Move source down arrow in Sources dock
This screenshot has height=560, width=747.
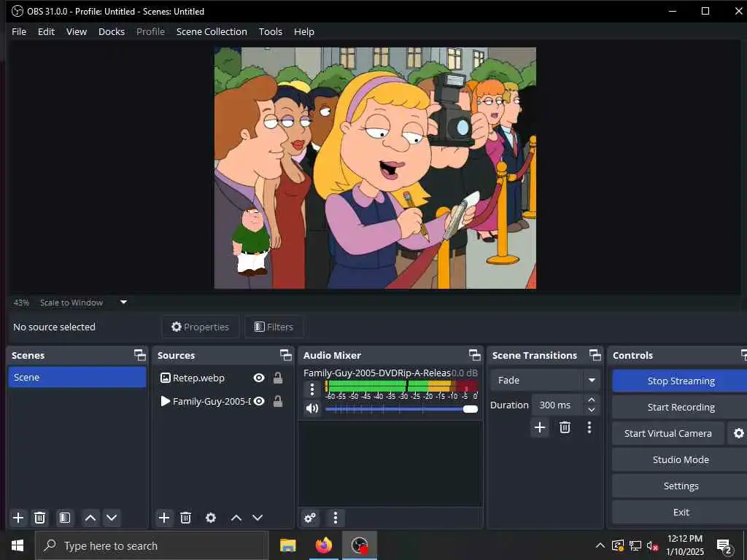coord(258,518)
